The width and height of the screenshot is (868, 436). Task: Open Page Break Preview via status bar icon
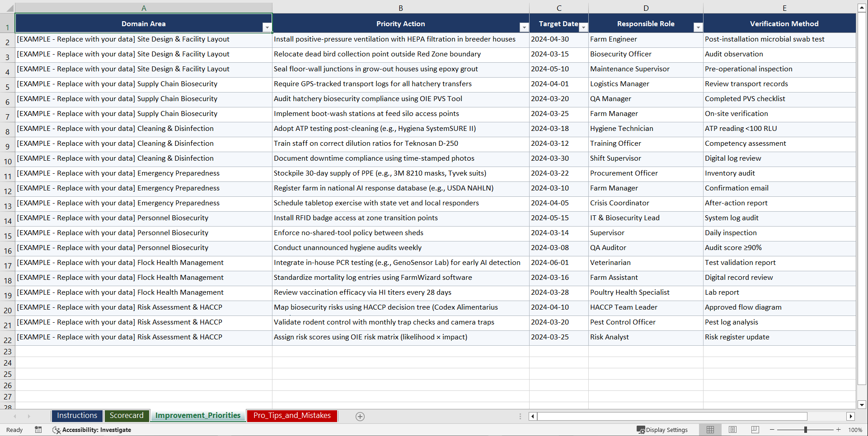755,430
